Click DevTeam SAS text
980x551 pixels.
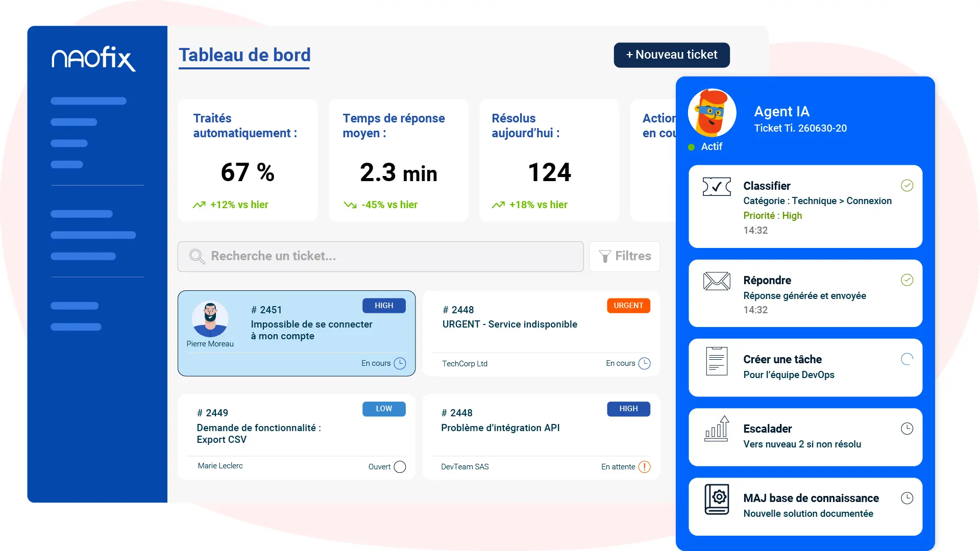pyautogui.click(x=464, y=467)
